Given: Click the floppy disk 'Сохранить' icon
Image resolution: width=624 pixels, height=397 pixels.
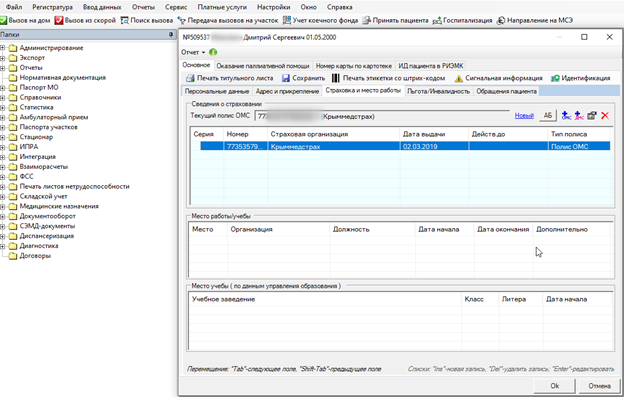Looking at the screenshot, I should click(286, 78).
